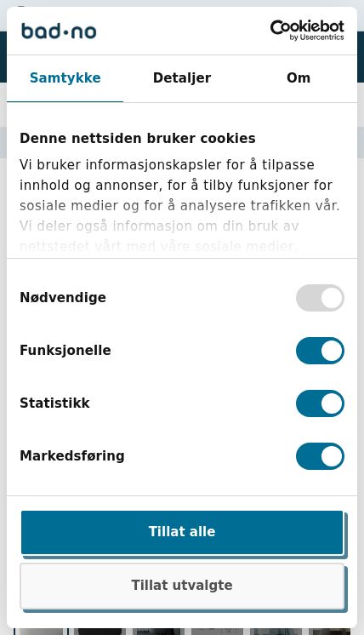Click the dark page header behind dialog
This screenshot has height=635, width=364.
(361, 57)
